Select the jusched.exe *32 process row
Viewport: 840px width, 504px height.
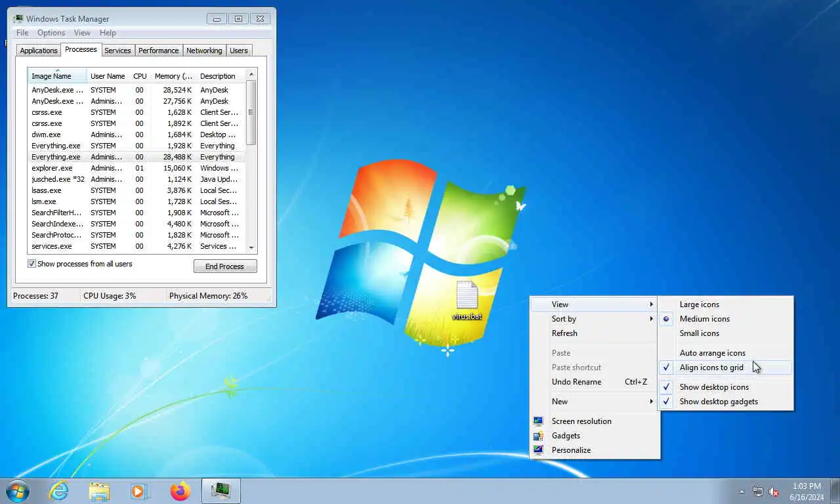click(x=136, y=179)
